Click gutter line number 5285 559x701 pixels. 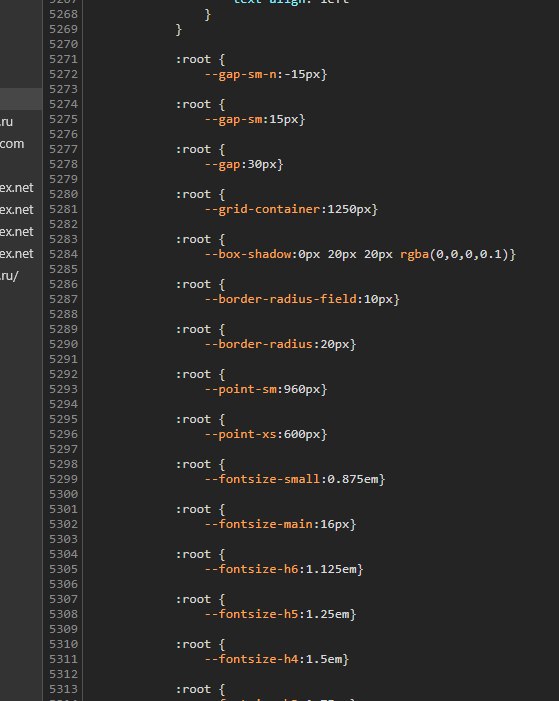coord(64,269)
